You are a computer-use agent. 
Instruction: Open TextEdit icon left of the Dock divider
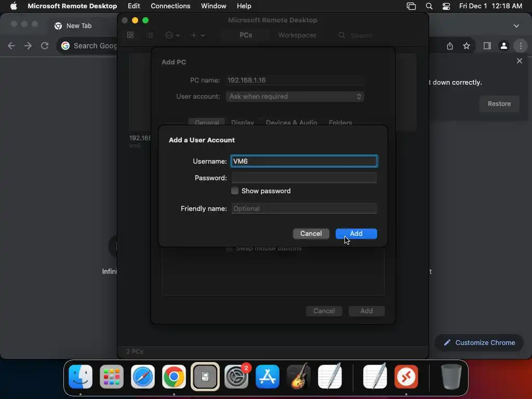coord(330,376)
